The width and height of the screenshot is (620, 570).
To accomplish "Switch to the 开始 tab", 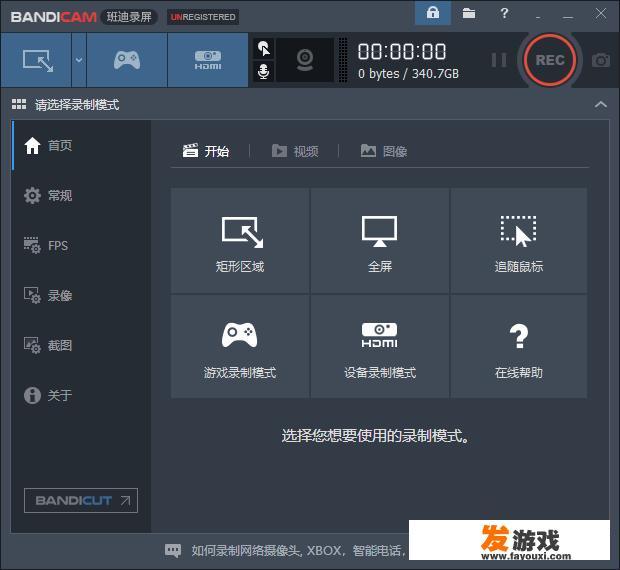I will [x=206, y=151].
